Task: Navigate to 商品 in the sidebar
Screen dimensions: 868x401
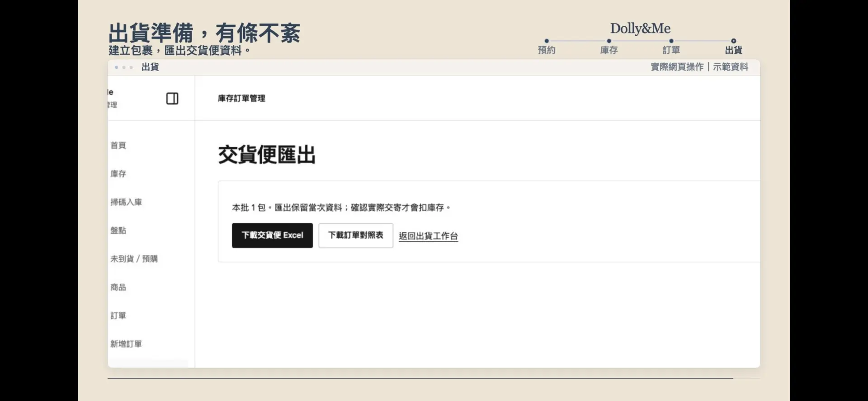Action: (x=118, y=287)
